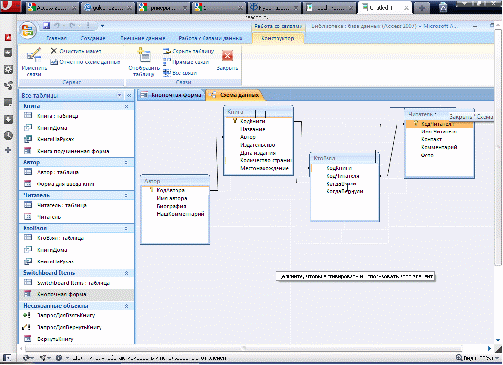Collapse the Switchboard Items group
Image resolution: width=503 pixels, height=365 pixels.
[126, 273]
